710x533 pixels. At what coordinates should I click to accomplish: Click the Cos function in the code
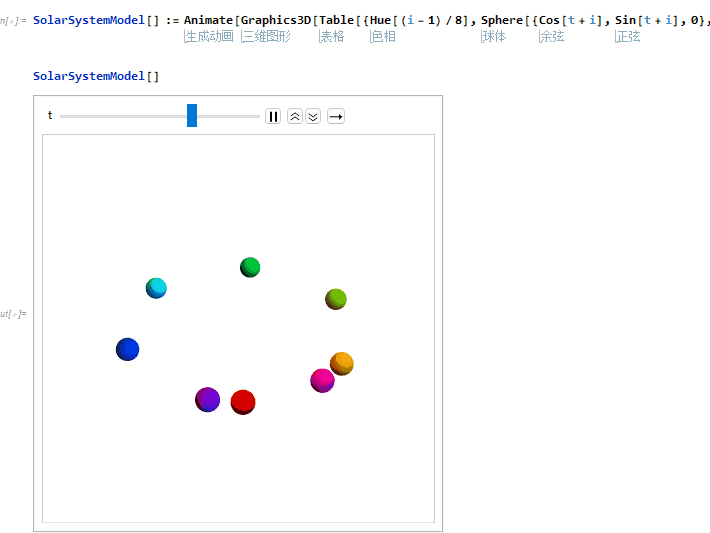(549, 20)
